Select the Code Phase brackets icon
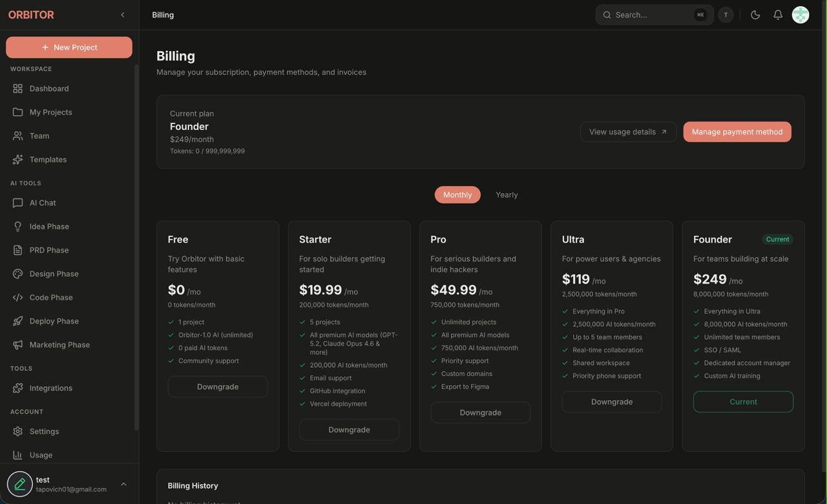The width and height of the screenshot is (827, 504). point(17,298)
